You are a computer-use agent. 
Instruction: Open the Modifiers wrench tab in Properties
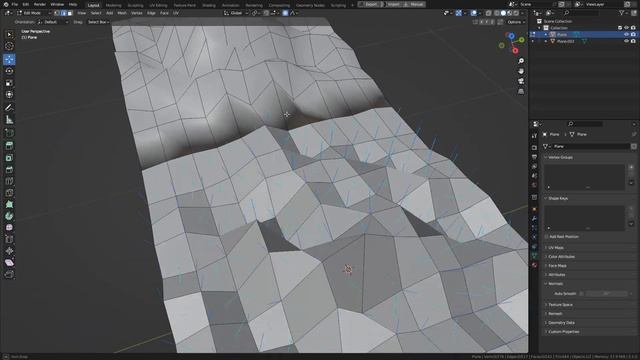pos(534,219)
